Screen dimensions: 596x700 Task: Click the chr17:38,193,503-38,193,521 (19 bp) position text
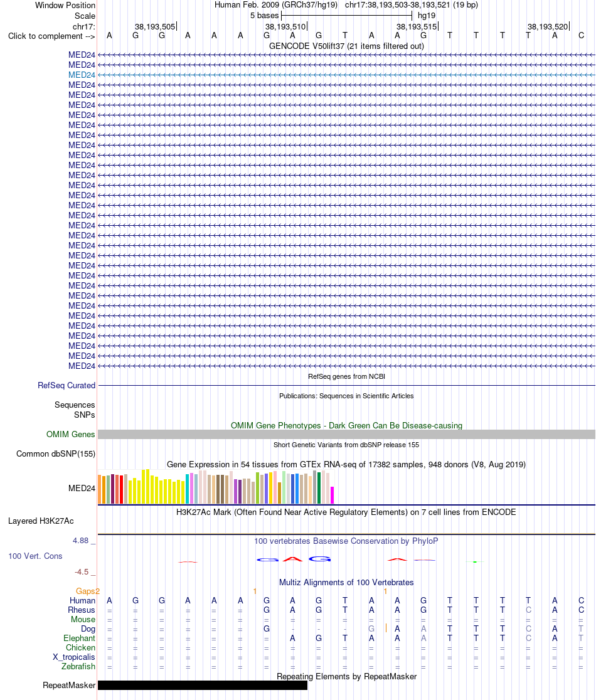pyautogui.click(x=411, y=5)
